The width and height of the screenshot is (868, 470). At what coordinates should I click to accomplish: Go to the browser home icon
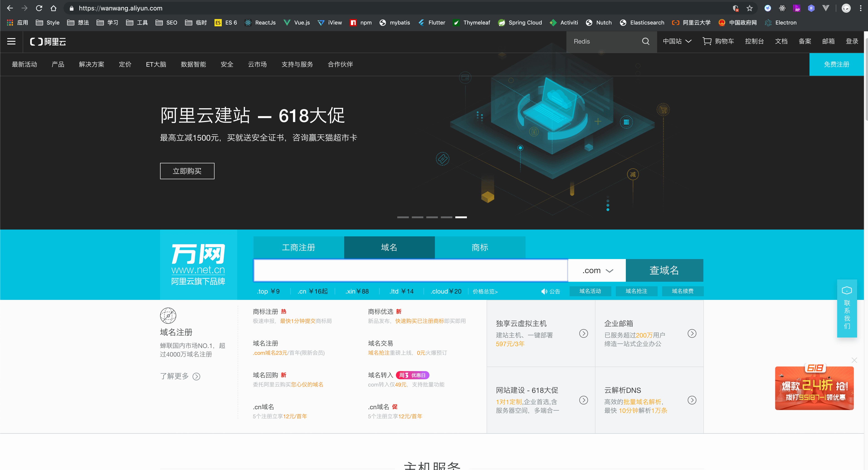pos(53,8)
